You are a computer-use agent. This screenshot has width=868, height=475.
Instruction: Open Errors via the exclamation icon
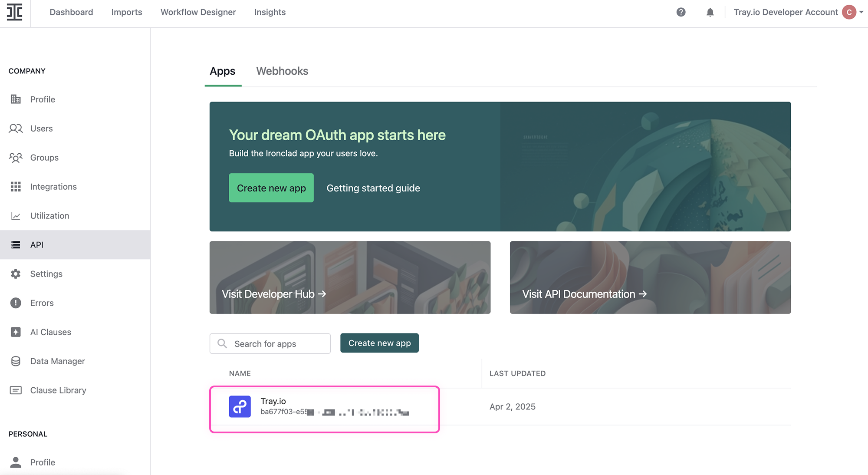[x=16, y=303]
